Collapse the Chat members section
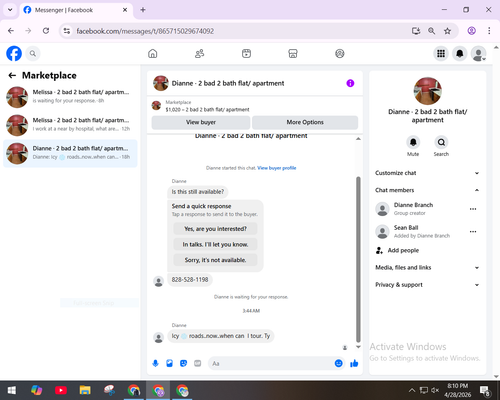 [427, 190]
